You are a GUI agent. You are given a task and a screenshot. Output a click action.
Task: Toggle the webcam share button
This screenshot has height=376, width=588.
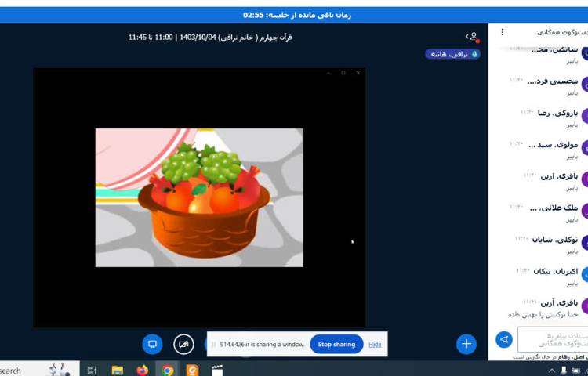pyautogui.click(x=183, y=344)
